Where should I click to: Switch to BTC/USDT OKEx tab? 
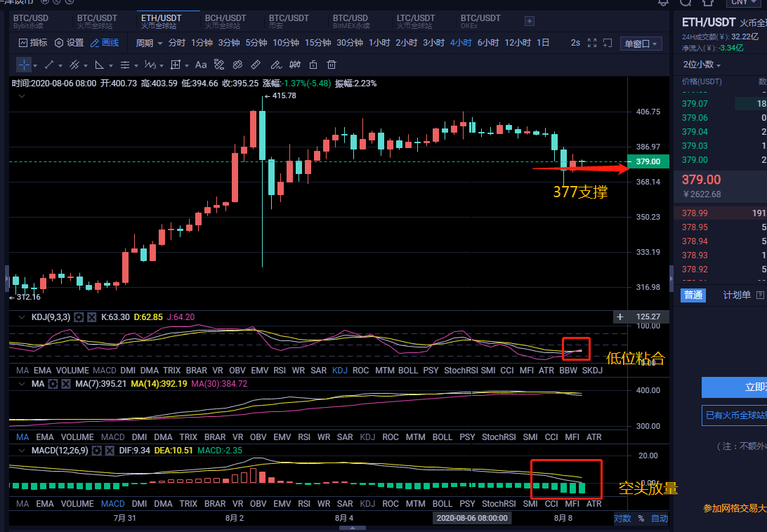coord(480,21)
